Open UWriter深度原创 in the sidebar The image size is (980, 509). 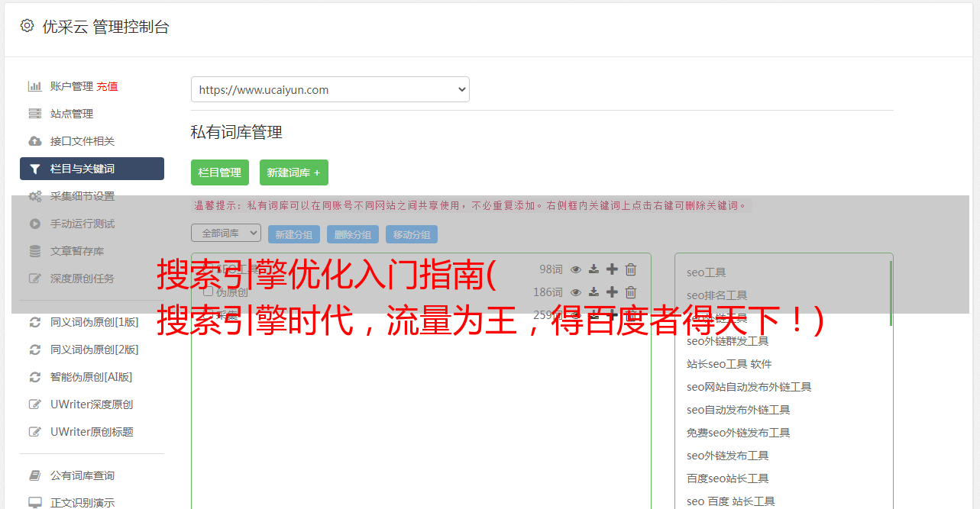92,404
